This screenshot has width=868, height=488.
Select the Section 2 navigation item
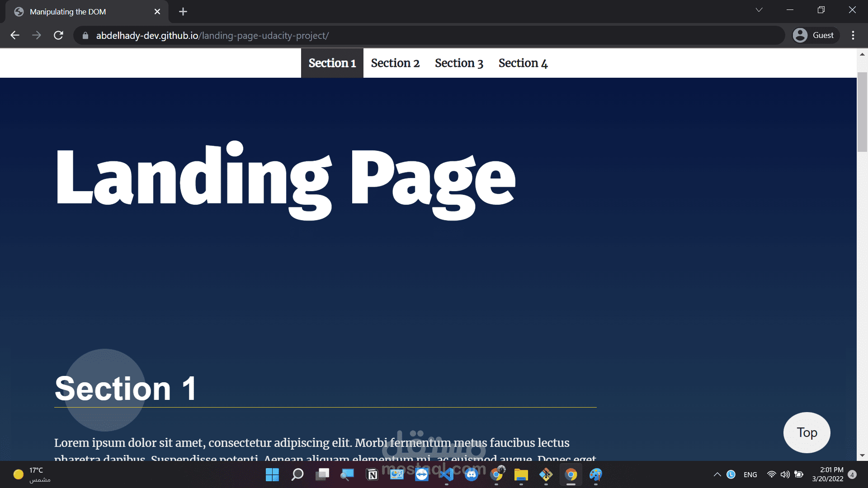coord(395,63)
